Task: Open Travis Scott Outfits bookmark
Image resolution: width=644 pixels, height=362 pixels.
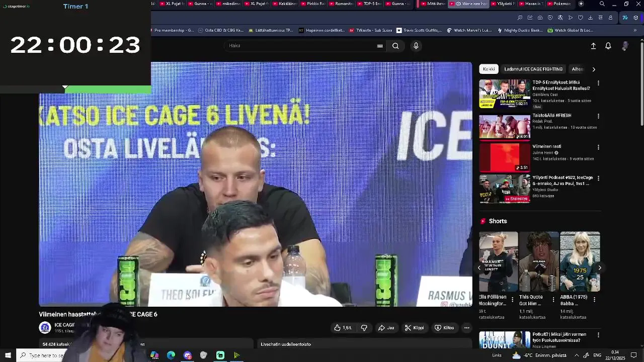Action: tap(419, 30)
